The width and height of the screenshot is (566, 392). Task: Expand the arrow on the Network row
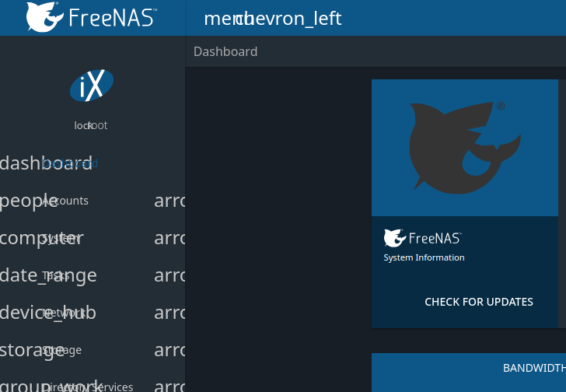(x=169, y=313)
